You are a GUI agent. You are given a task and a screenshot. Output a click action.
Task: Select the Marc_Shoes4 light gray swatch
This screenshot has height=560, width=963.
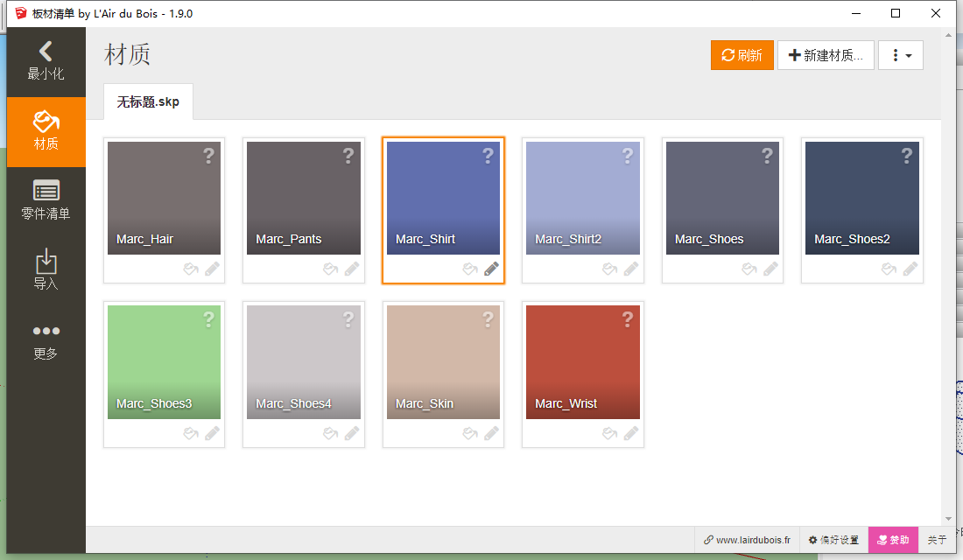coord(304,362)
